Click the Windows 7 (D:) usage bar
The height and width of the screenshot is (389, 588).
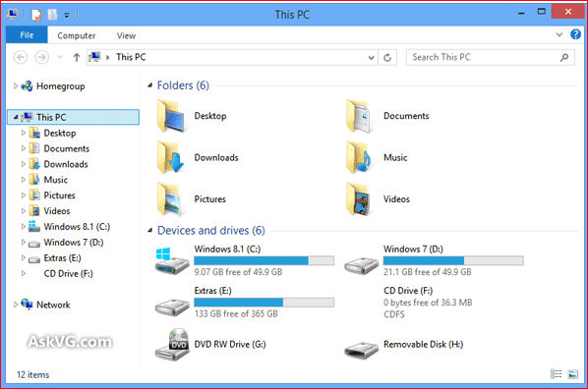(453, 261)
